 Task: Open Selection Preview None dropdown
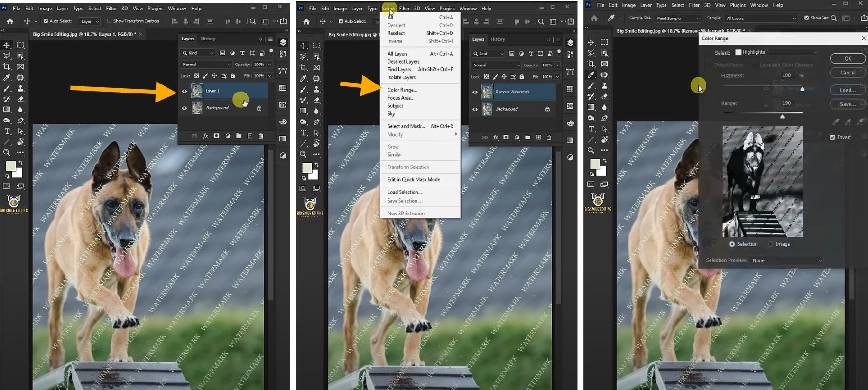pyautogui.click(x=786, y=260)
